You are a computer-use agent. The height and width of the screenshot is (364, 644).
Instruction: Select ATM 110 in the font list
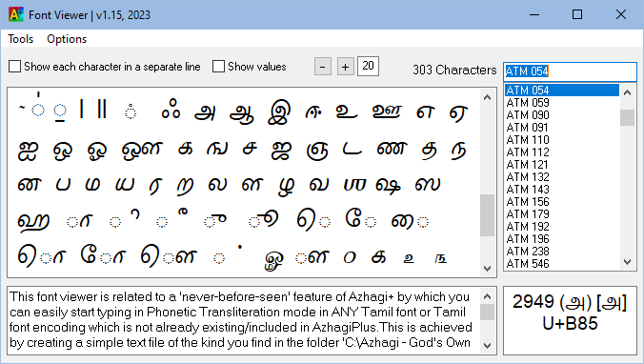pyautogui.click(x=562, y=140)
